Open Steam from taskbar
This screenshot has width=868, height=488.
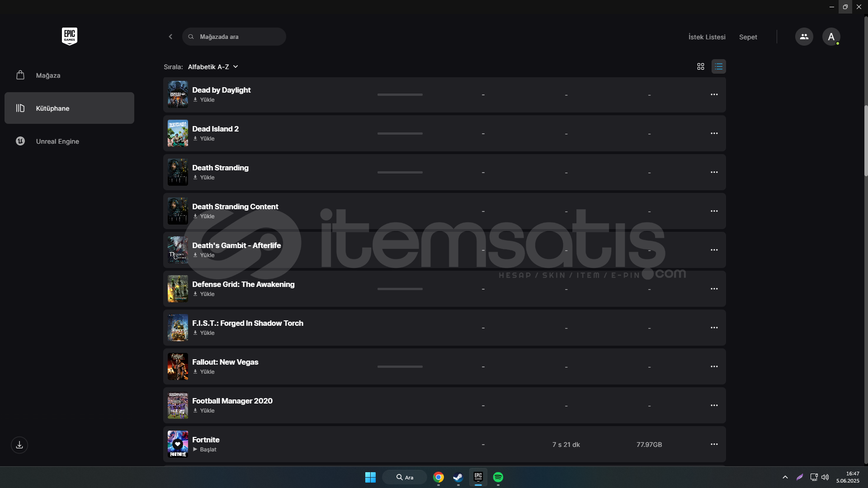coord(458,477)
